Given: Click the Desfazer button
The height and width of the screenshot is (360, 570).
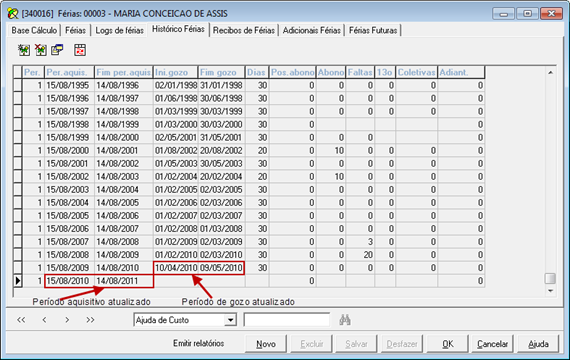Looking at the screenshot, I should (x=402, y=344).
